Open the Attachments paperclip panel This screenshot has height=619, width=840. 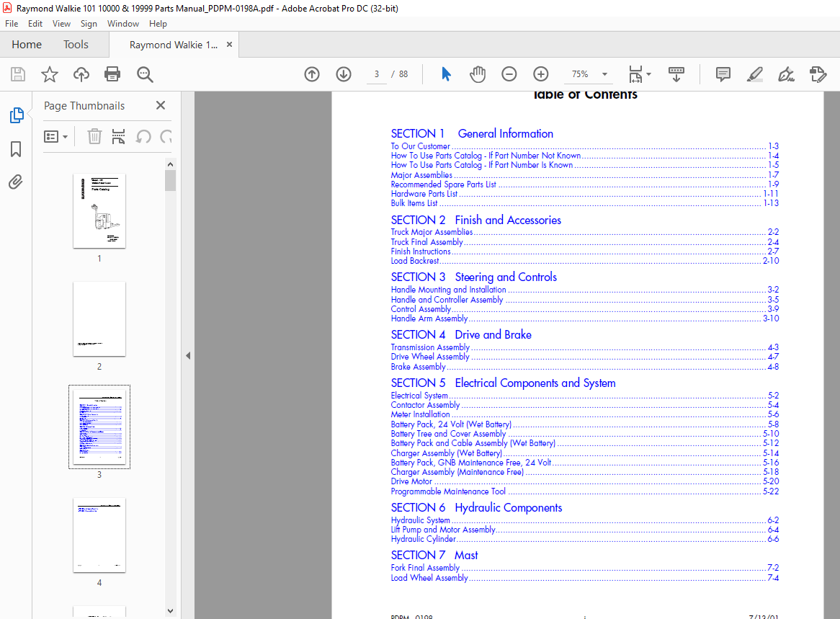(16, 182)
